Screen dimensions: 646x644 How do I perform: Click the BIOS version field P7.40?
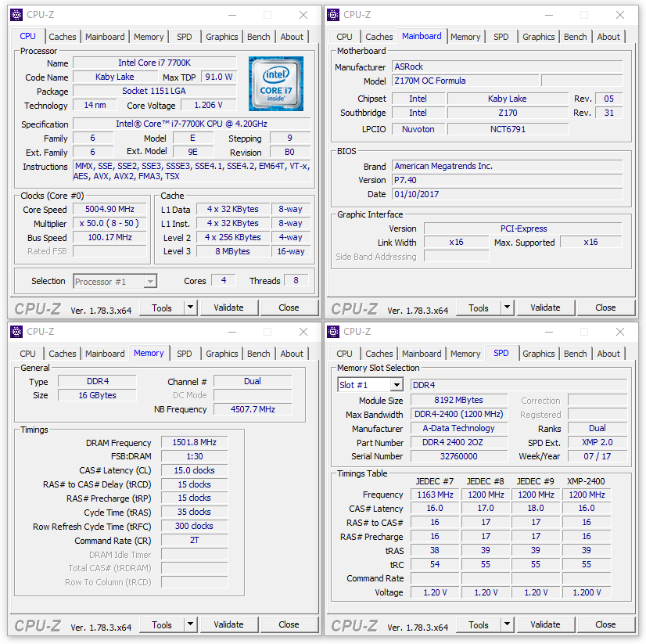pos(507,180)
